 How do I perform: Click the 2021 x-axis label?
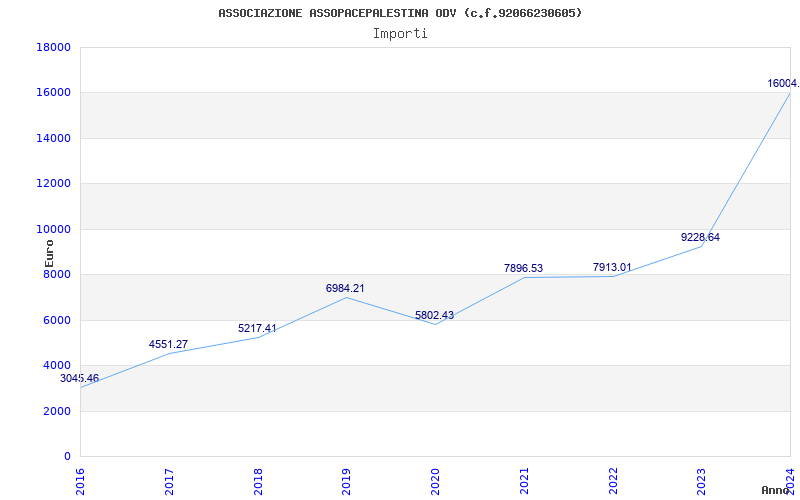(524, 482)
